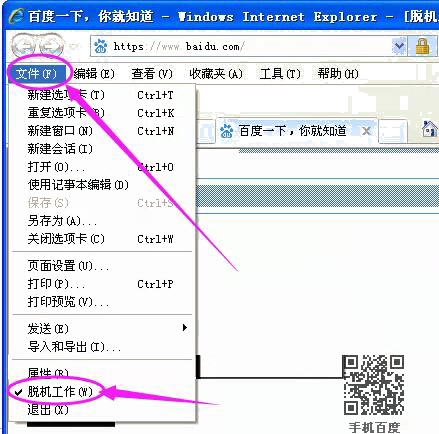Select 新建会话(I) menu entry
This screenshot has width=439, height=434.
[x=102, y=149]
